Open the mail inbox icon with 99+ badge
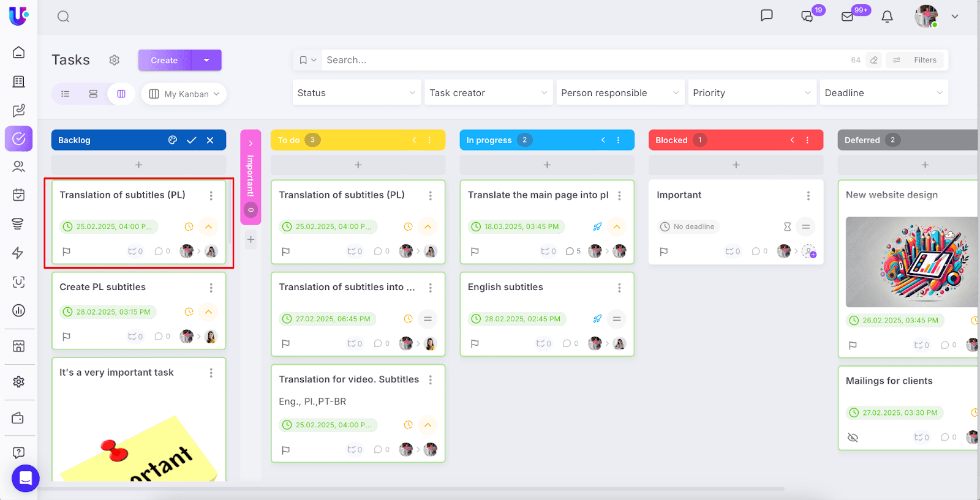980x500 pixels. click(848, 17)
